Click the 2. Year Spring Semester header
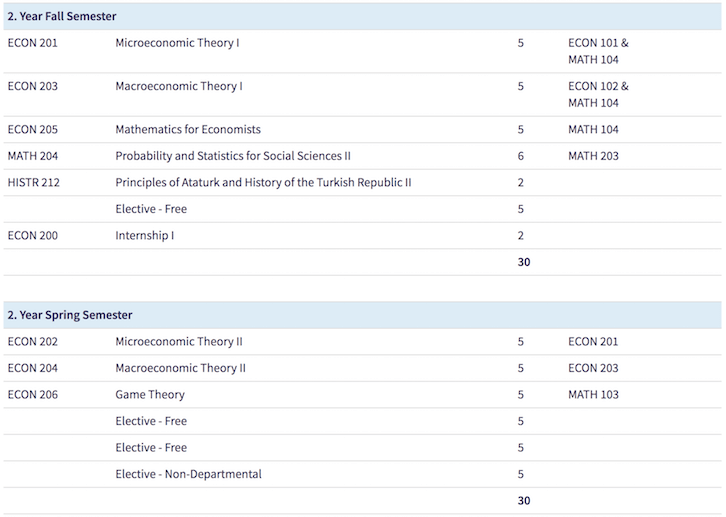 point(70,315)
